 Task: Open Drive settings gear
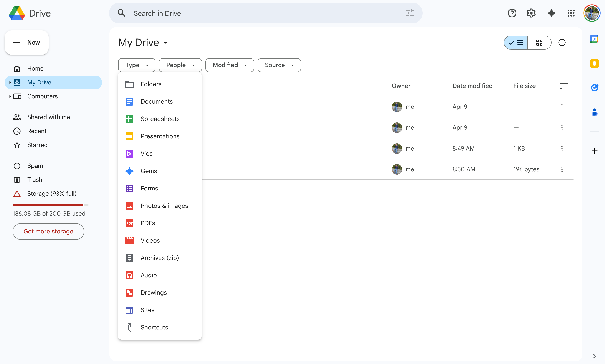point(531,13)
